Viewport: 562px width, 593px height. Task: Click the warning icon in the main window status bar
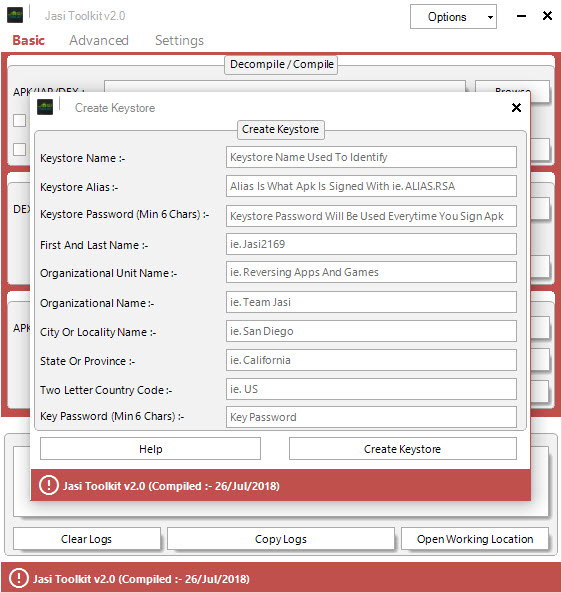click(19, 578)
